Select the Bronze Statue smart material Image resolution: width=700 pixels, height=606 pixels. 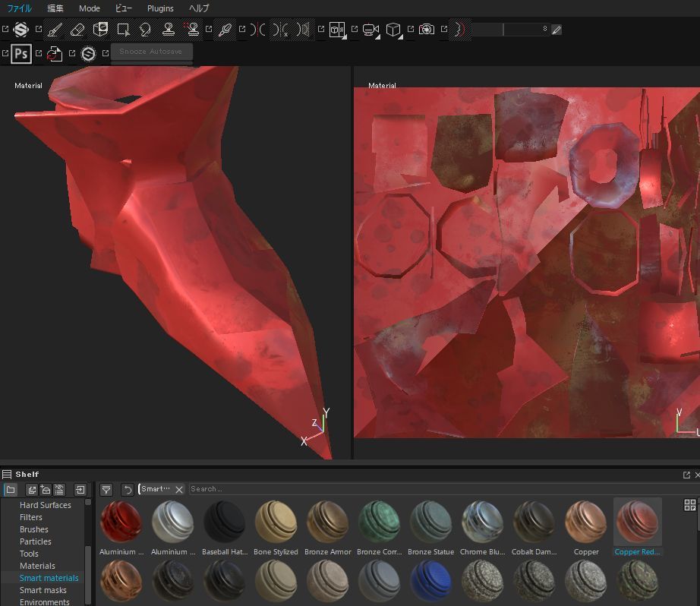[x=430, y=528]
